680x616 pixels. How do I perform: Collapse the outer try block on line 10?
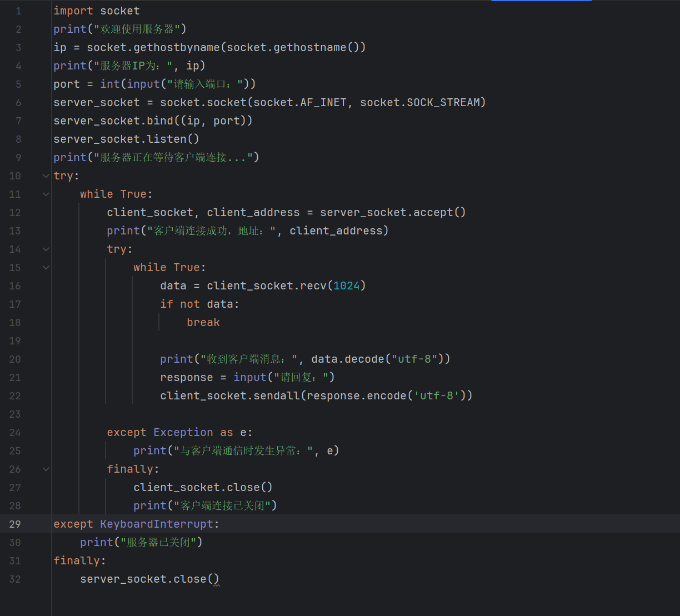(46, 176)
